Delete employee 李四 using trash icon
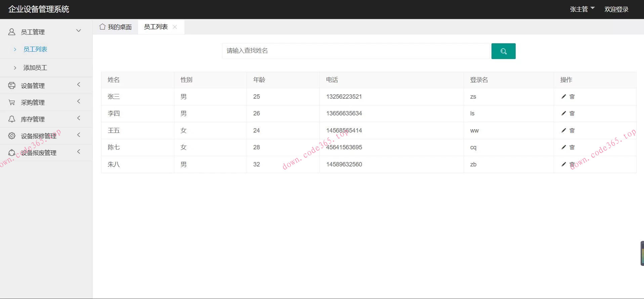Viewport: 644px width, 299px height. click(572, 113)
